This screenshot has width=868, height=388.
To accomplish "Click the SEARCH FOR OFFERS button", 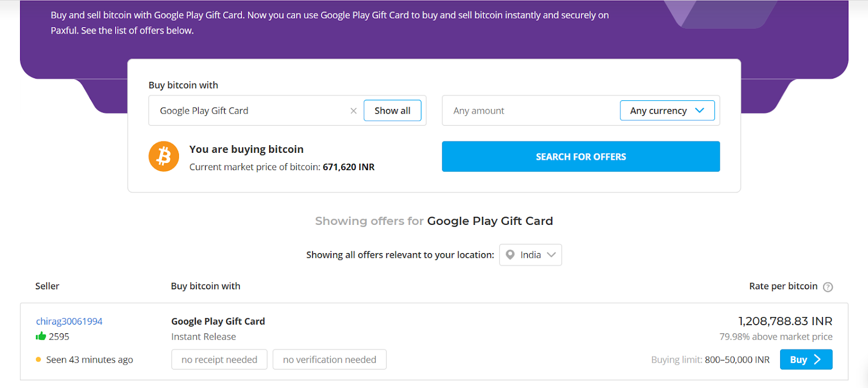I will pyautogui.click(x=580, y=157).
